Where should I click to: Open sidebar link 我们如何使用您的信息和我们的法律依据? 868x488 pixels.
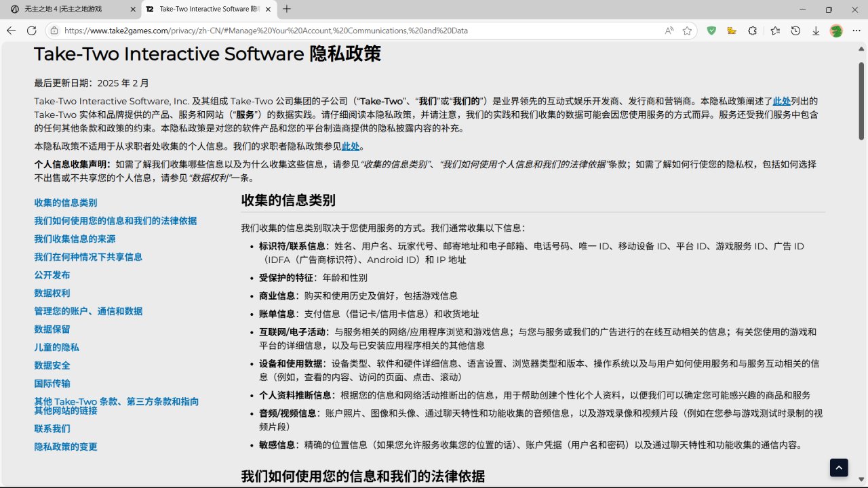coord(116,221)
